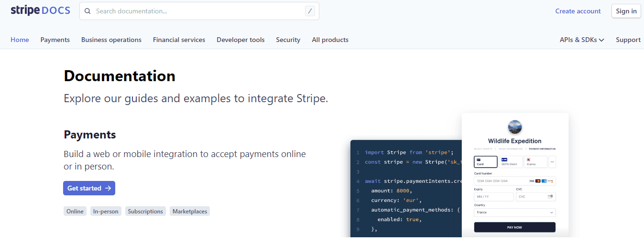This screenshot has height=243, width=644.
Task: Click the Card Number input field
Action: (x=514, y=181)
